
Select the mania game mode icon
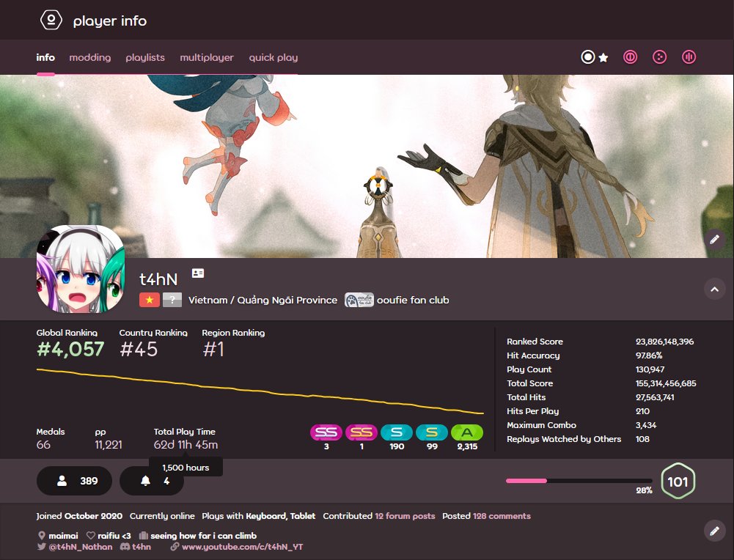(x=689, y=57)
